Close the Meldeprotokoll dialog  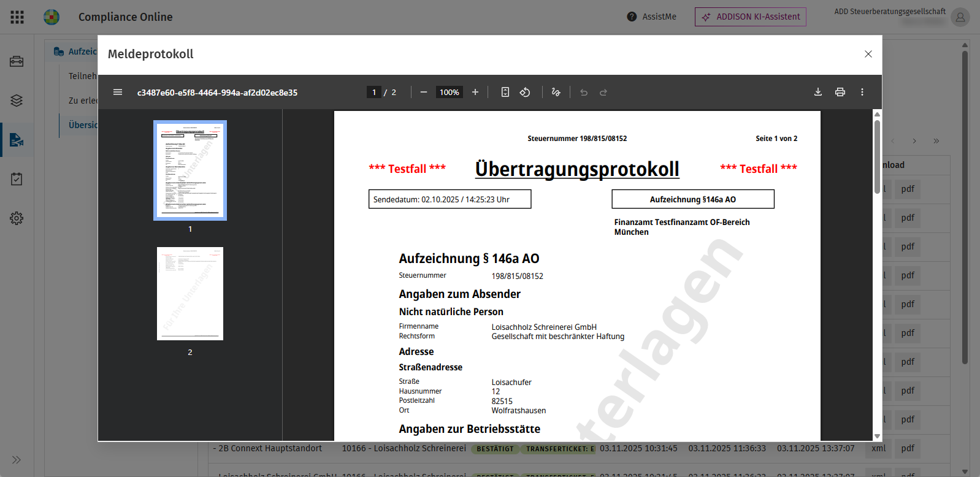coord(868,54)
